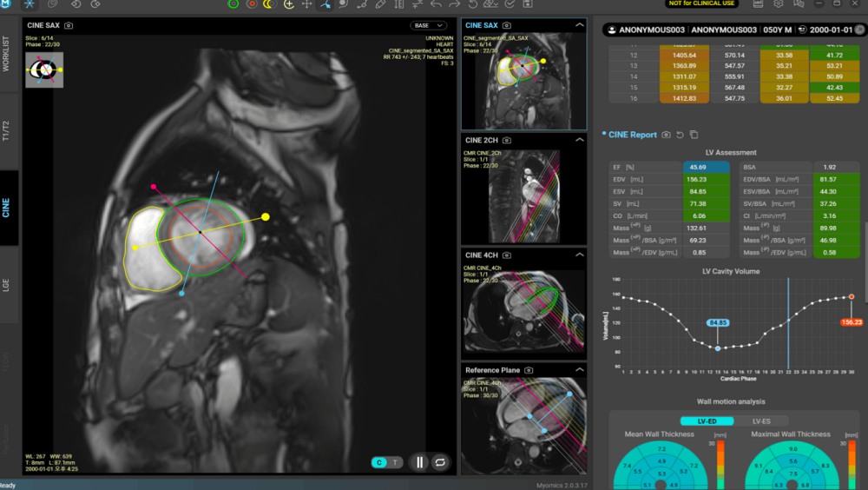Click the undo arrow in toolbar
This screenshot has height=490, width=868.
tap(436, 3)
